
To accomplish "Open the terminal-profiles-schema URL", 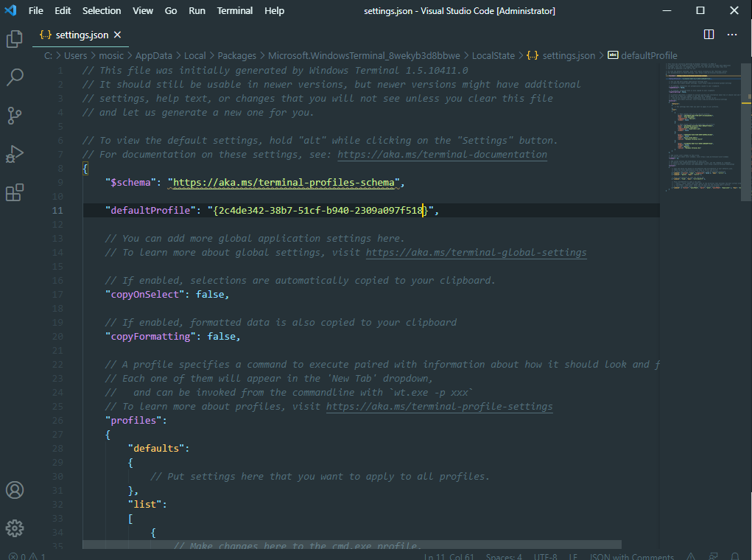I will (x=284, y=182).
